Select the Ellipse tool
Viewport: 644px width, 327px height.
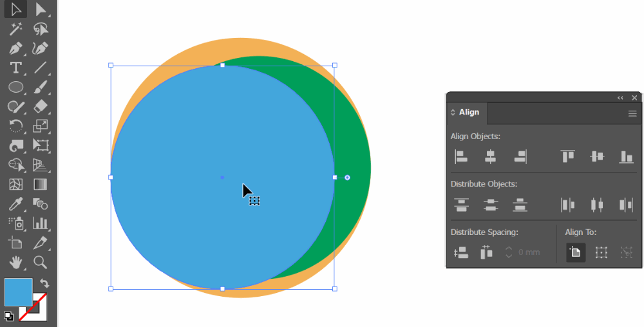(x=15, y=87)
